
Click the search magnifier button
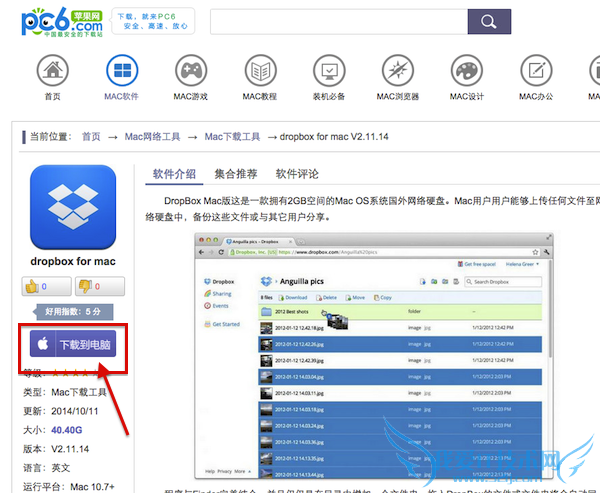489,21
